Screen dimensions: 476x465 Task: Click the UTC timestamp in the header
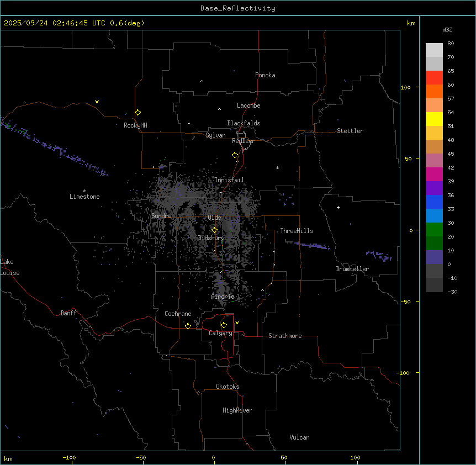point(74,23)
